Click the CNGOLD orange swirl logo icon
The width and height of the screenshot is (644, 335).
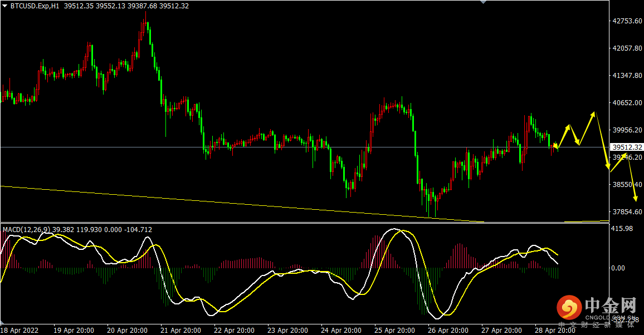(x=569, y=308)
